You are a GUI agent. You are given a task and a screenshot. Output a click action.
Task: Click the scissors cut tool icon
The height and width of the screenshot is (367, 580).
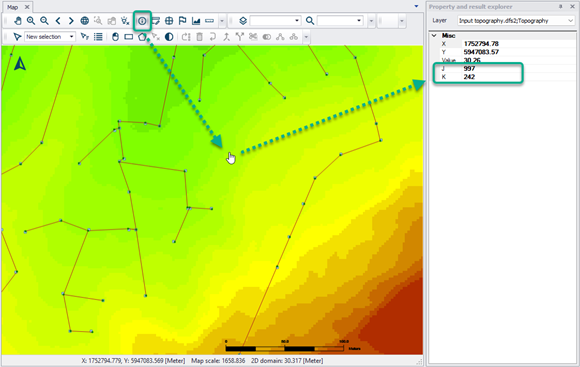point(253,37)
